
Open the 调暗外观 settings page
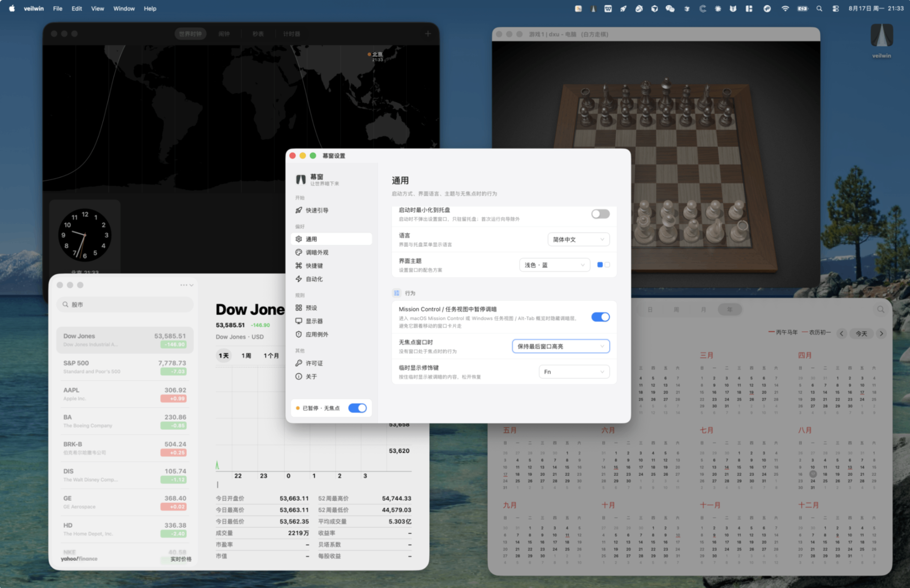[331, 253]
